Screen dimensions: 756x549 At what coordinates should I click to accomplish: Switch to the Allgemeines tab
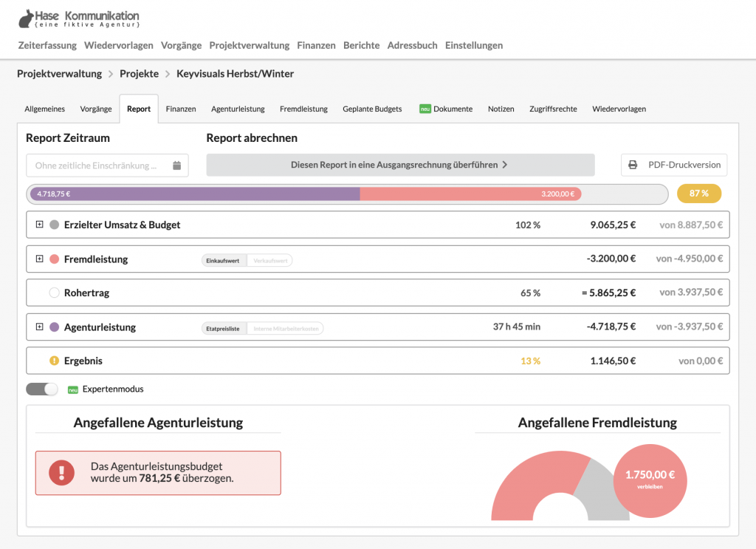click(45, 109)
